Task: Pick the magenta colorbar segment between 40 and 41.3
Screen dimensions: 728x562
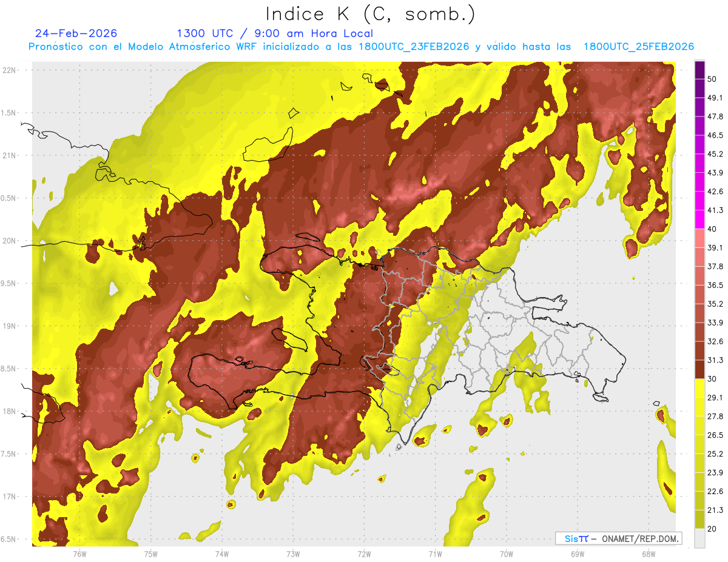Action: (699, 219)
